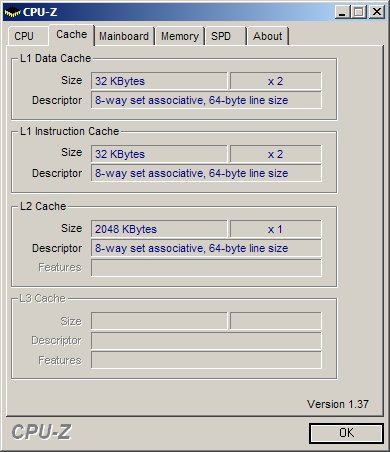Viewport: 390px width, 452px height.
Task: Click the L1 Data Cache size field
Action: click(x=159, y=81)
